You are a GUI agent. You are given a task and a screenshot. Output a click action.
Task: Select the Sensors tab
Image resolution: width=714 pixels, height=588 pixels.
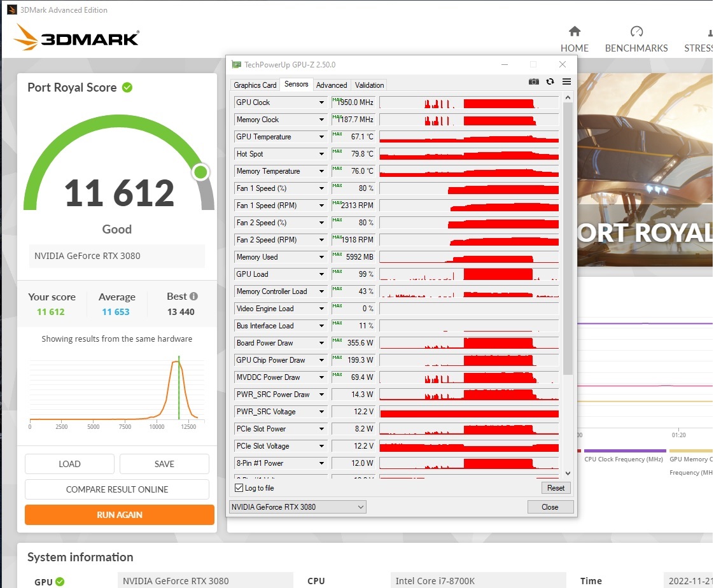[296, 84]
